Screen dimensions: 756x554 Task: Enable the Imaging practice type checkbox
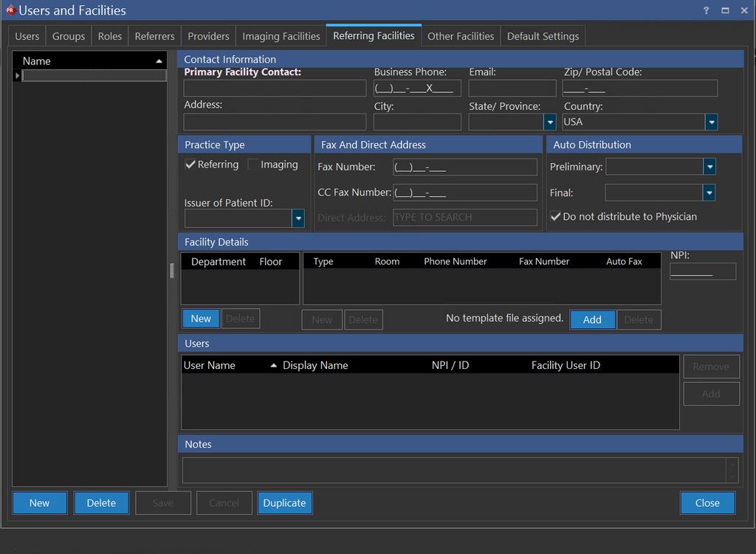[253, 165]
